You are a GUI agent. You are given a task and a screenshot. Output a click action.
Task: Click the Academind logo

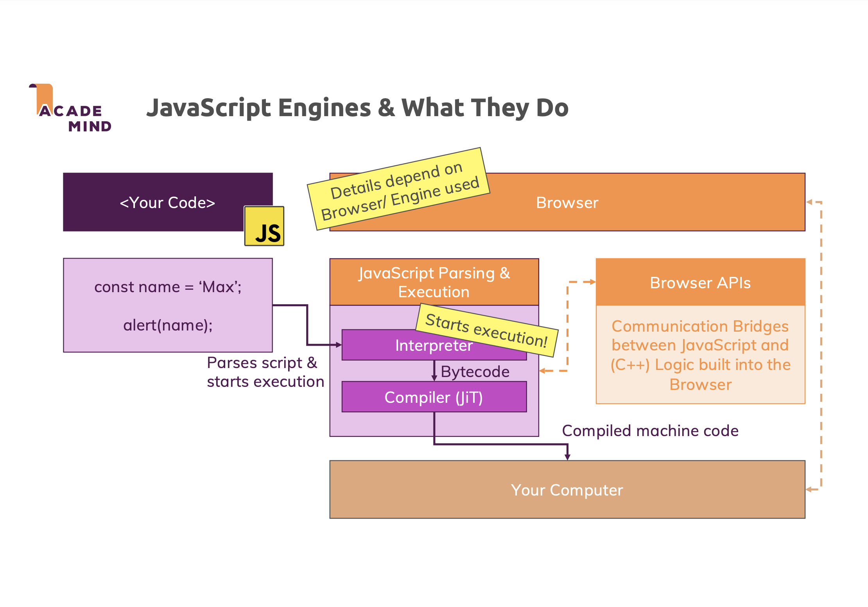click(x=71, y=108)
